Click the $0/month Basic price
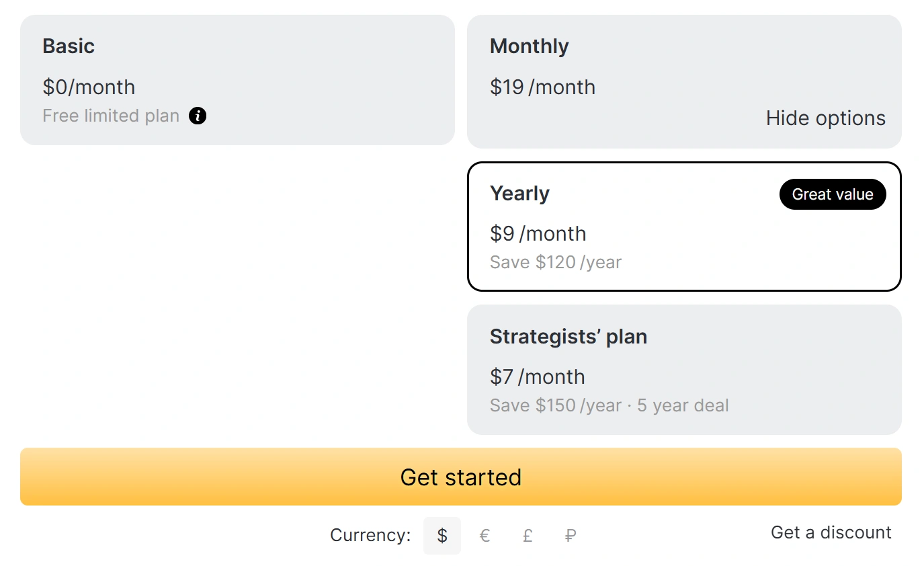Screen dimensions: 924x566 89,87
